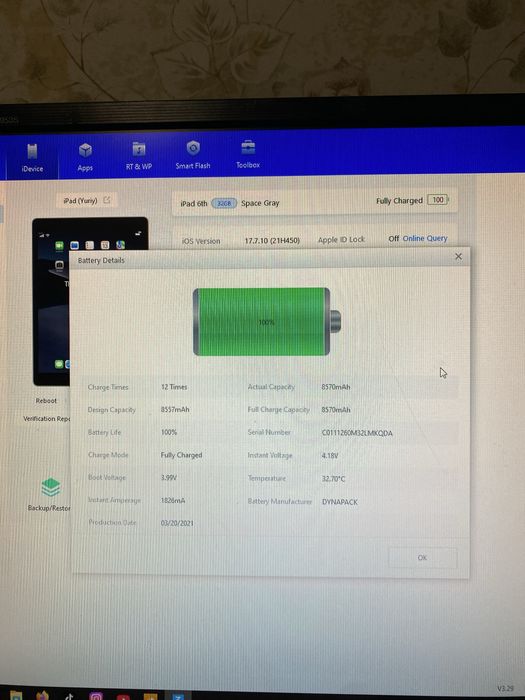Viewport: 525px width, 700px height.
Task: Click the iPad screen preview thumbnail
Action: 51,301
